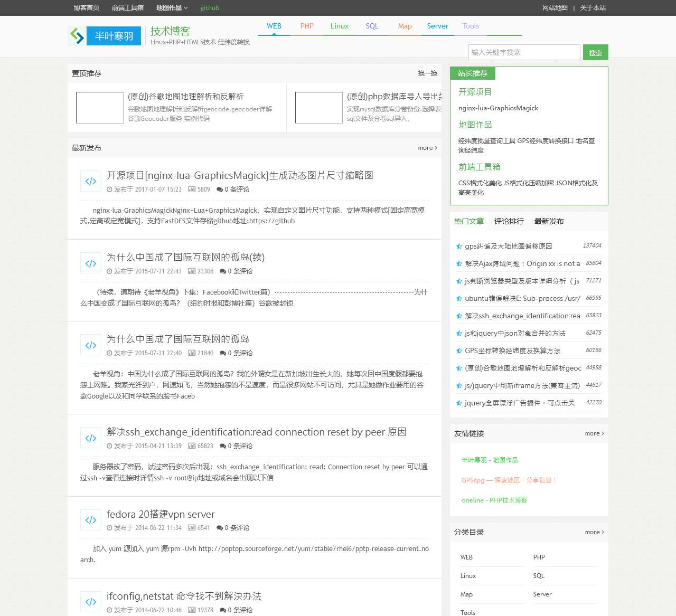
Task: Click thumbnail of 谷歌地图地理解析和反解析 post
Action: 100,108
